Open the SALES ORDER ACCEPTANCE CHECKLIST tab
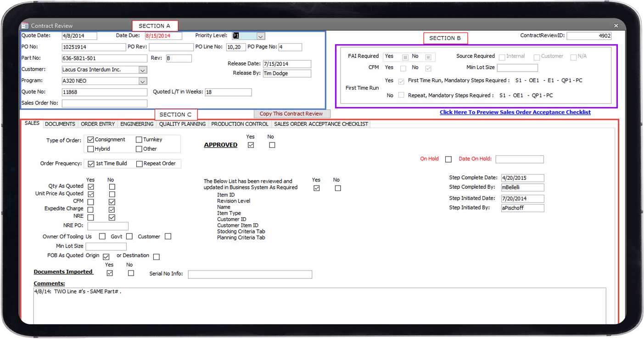 click(321, 124)
